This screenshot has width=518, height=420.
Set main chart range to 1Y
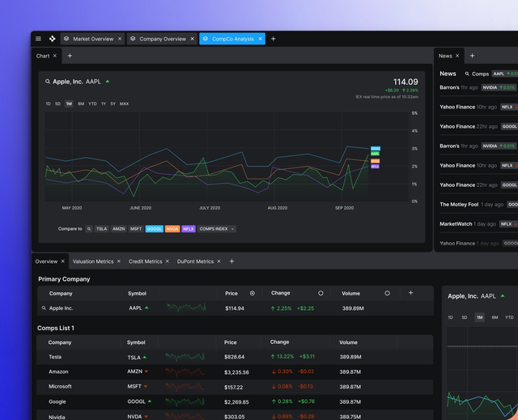coord(104,104)
